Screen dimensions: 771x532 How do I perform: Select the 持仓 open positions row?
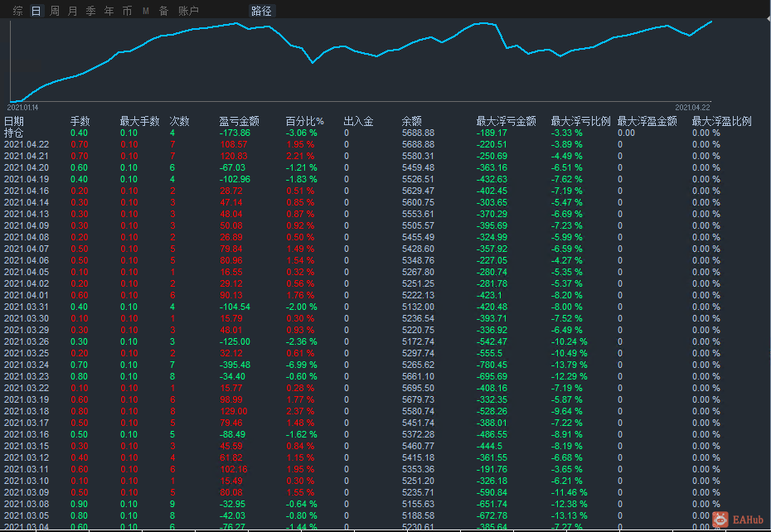pos(14,133)
